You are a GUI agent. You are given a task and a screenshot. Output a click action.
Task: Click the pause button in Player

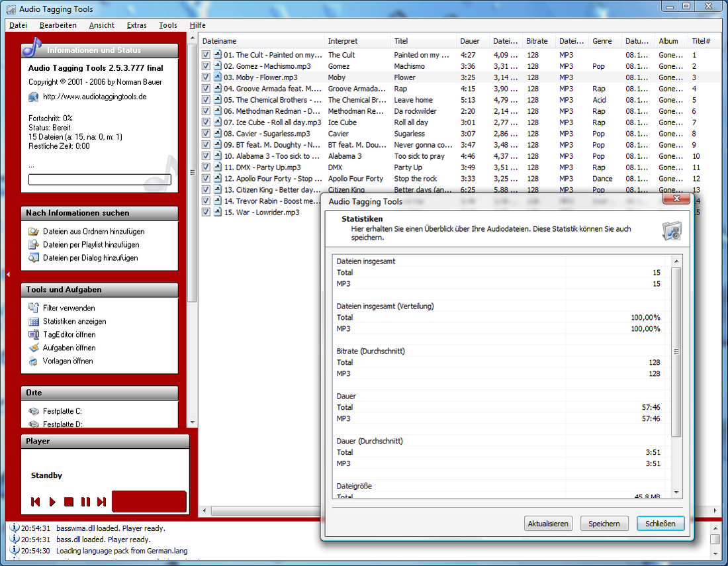pos(85,502)
